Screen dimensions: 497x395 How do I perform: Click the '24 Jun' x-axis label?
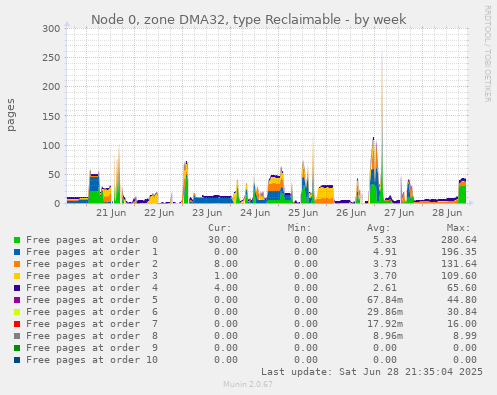pyautogui.click(x=255, y=213)
